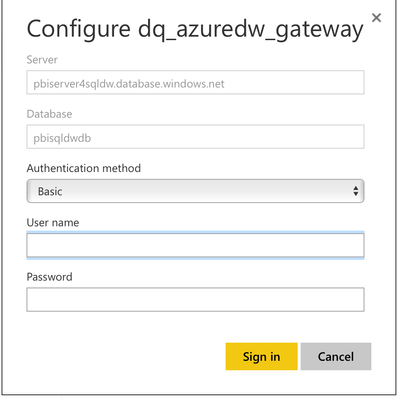Close the Configure dialog with the X icon
The height and width of the screenshot is (400, 397).
[x=376, y=18]
